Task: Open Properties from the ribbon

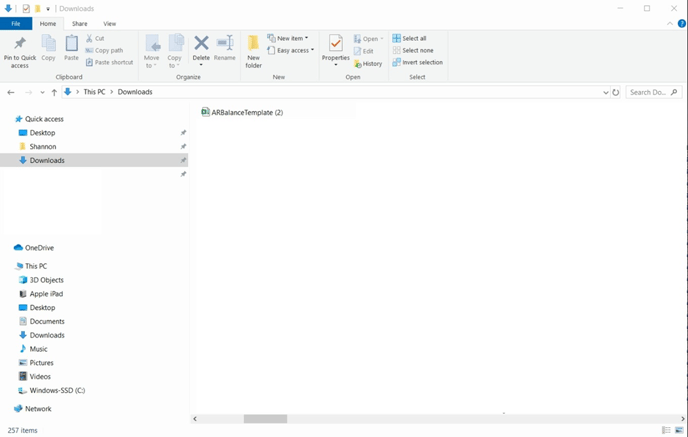Action: (x=336, y=48)
